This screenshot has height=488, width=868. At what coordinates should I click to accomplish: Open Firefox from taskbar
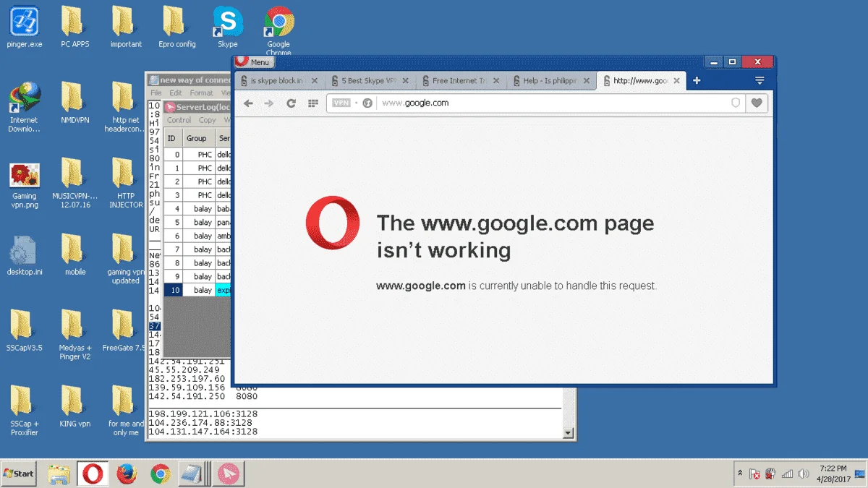point(127,474)
